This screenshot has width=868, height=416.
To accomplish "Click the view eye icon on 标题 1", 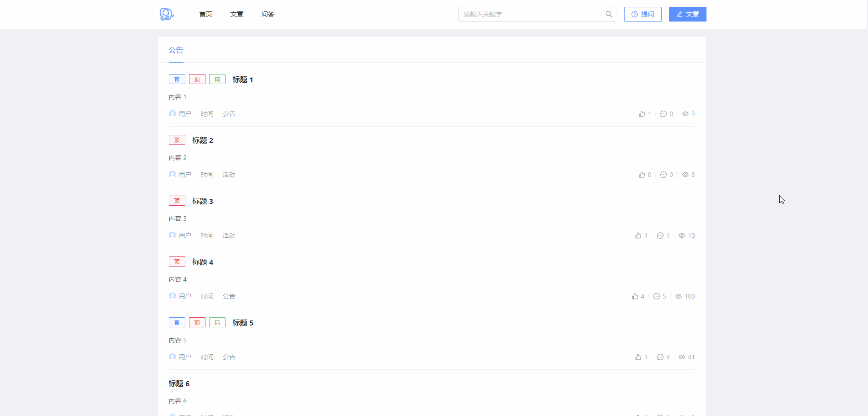I will click(x=685, y=114).
